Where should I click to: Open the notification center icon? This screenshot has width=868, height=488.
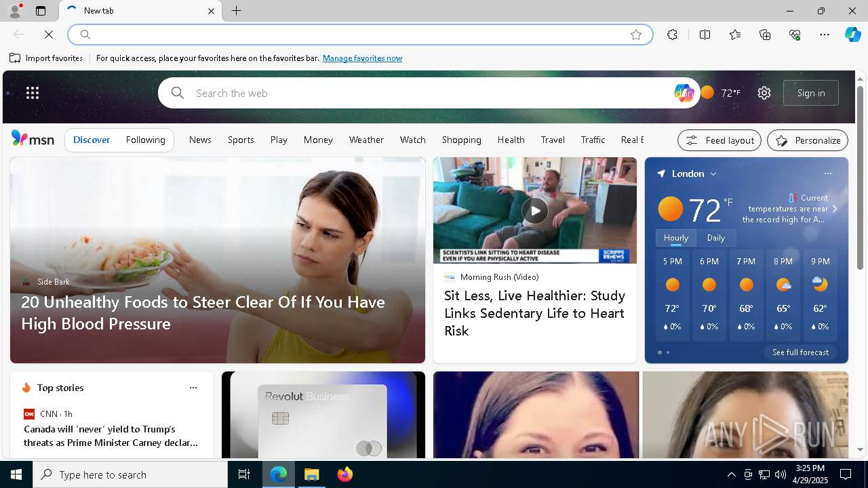(x=846, y=474)
